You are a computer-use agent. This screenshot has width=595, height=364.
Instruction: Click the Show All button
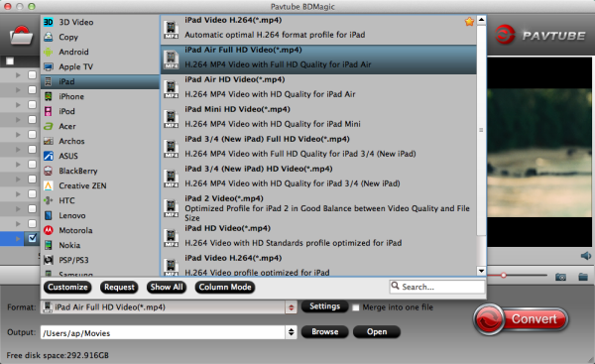pos(167,287)
